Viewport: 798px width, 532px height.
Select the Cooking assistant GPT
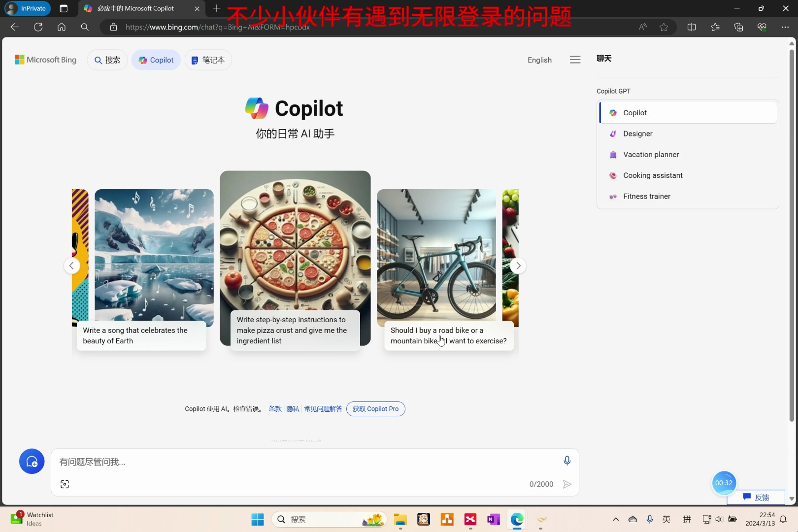click(x=653, y=175)
